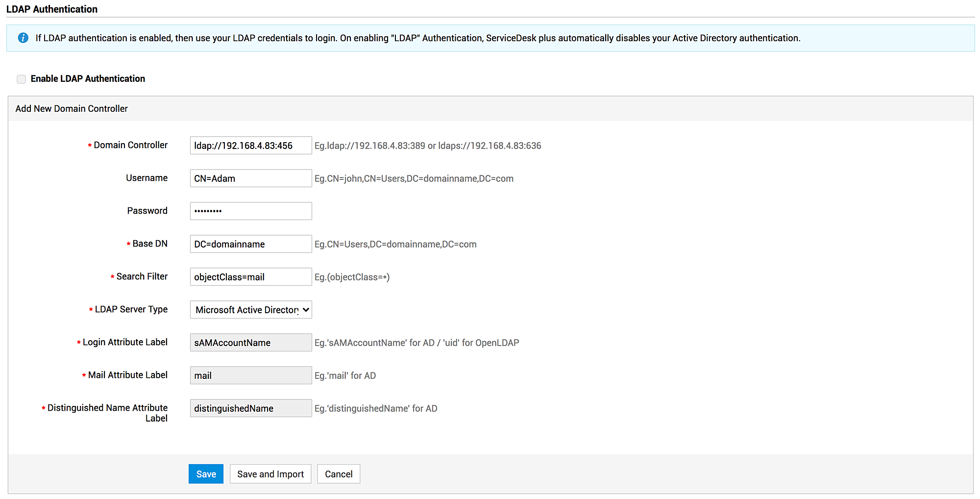The height and width of the screenshot is (499, 980).
Task: Click inside the Password field
Action: point(250,211)
